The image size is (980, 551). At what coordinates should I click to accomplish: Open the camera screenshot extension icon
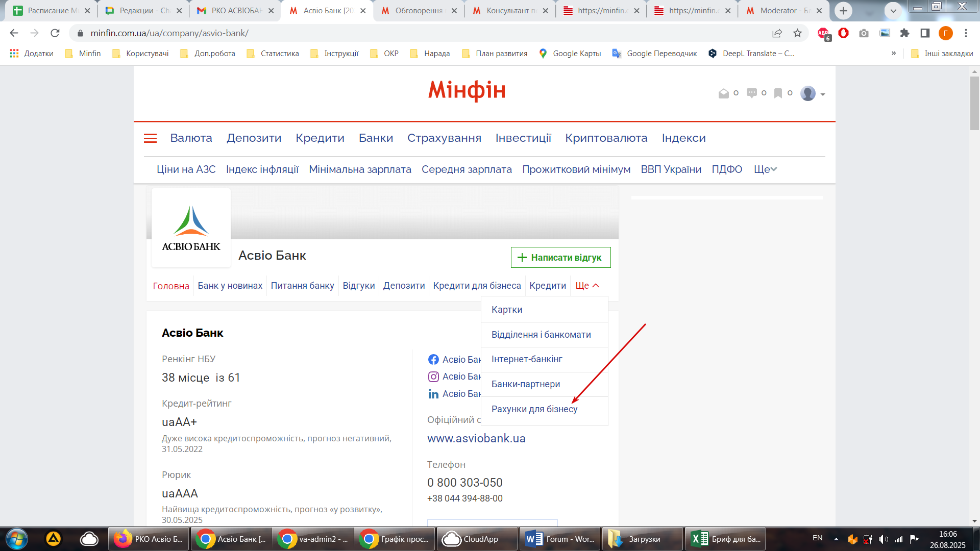(x=864, y=33)
